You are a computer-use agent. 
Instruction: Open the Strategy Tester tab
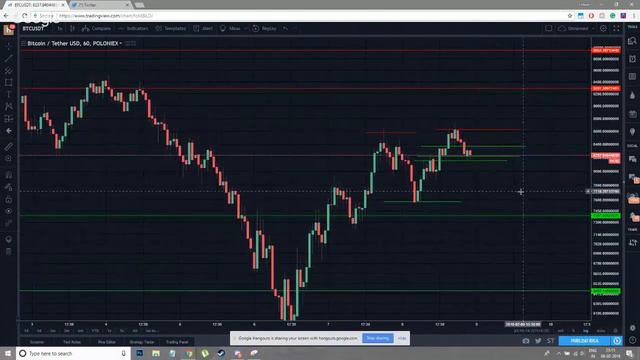tap(142, 342)
